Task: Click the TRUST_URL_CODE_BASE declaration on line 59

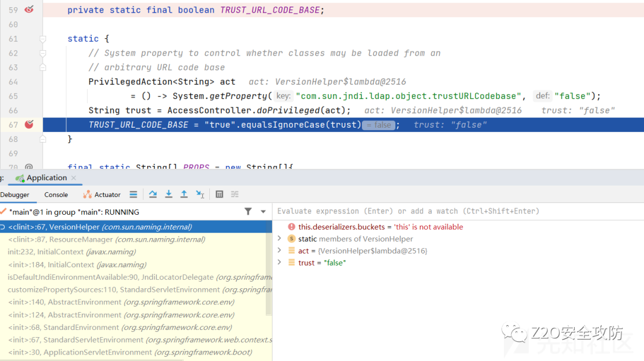Action: pos(270,10)
